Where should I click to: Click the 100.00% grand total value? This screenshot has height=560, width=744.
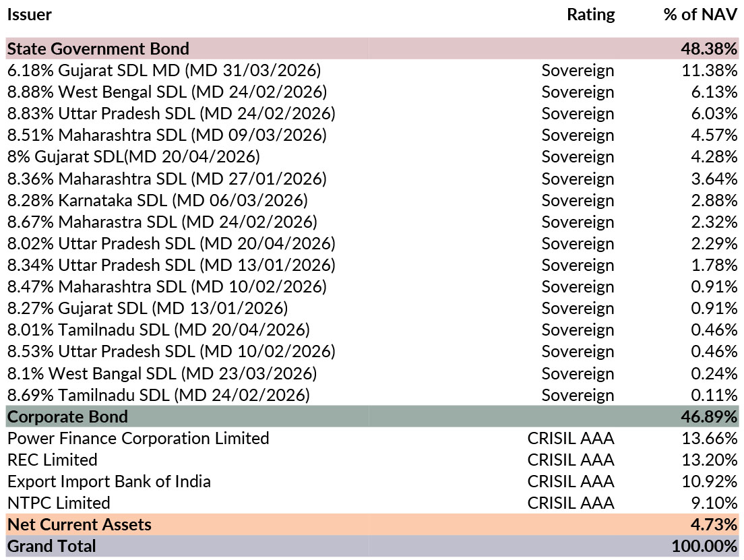click(707, 546)
